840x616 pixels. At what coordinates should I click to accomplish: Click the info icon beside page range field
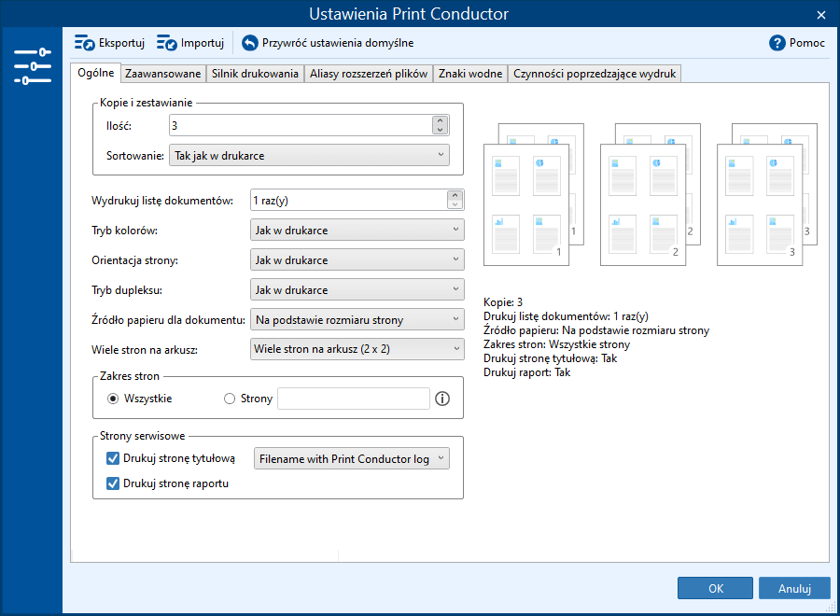pos(442,399)
